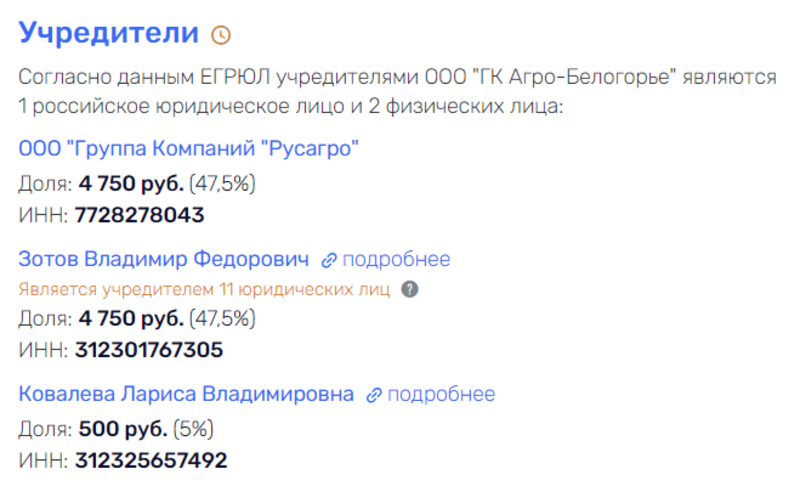This screenshot has height=503, width=800.
Task: Click INN number 312325657492
Action: (151, 460)
